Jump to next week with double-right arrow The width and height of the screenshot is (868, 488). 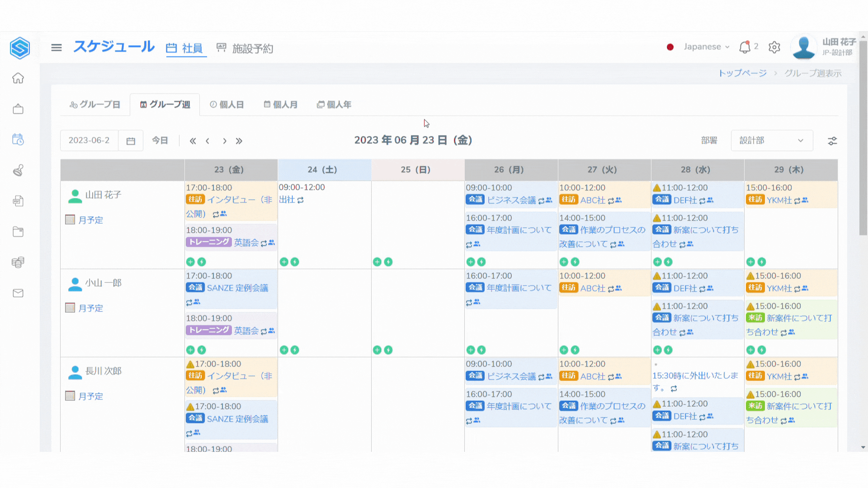click(239, 141)
